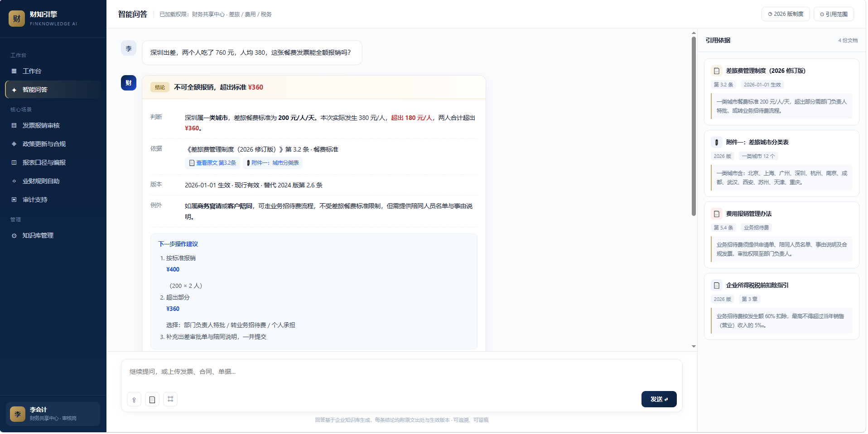The height and width of the screenshot is (434, 868).
Task: Open link 查看原文 第3.2条
Action: click(212, 163)
